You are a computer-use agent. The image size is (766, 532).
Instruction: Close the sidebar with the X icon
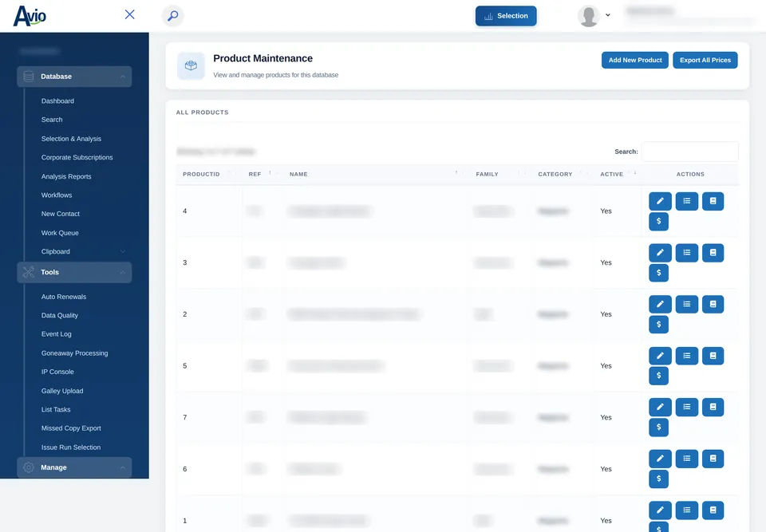point(129,14)
